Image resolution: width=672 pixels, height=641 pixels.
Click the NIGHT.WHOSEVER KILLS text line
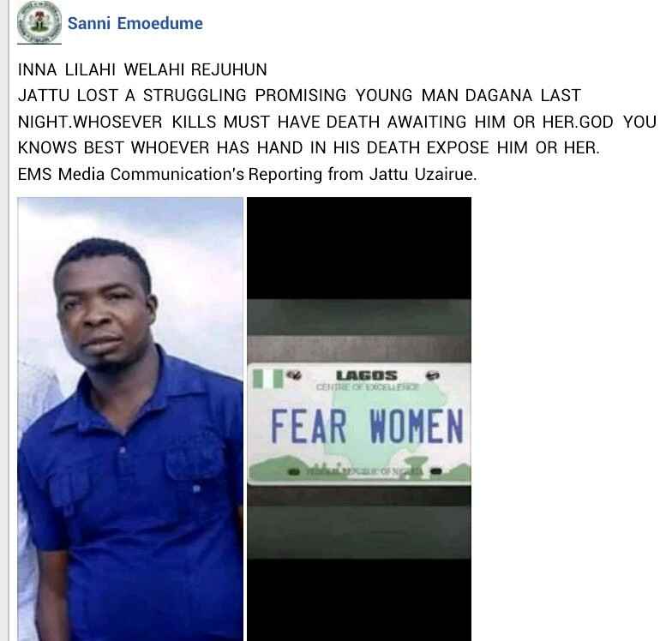tap(337, 122)
